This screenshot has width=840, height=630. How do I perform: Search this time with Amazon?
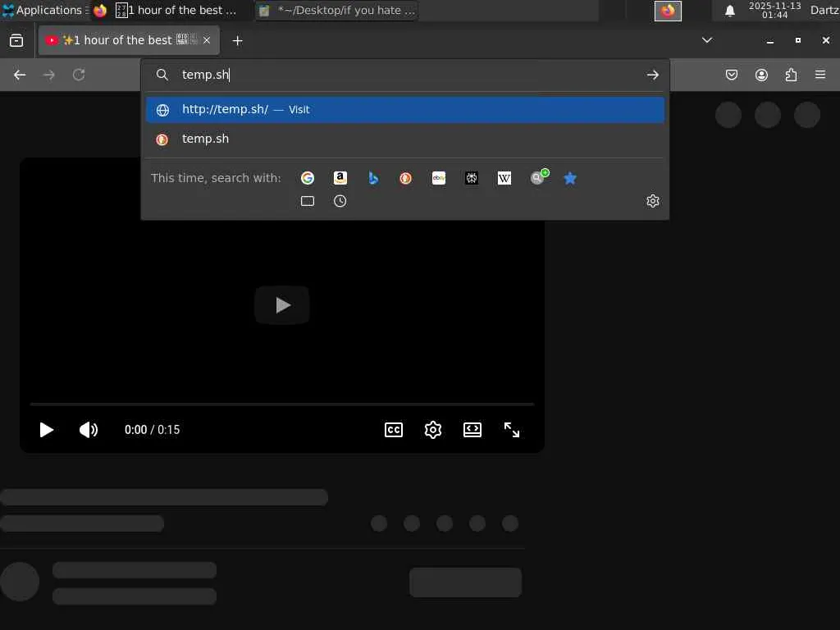tap(340, 178)
